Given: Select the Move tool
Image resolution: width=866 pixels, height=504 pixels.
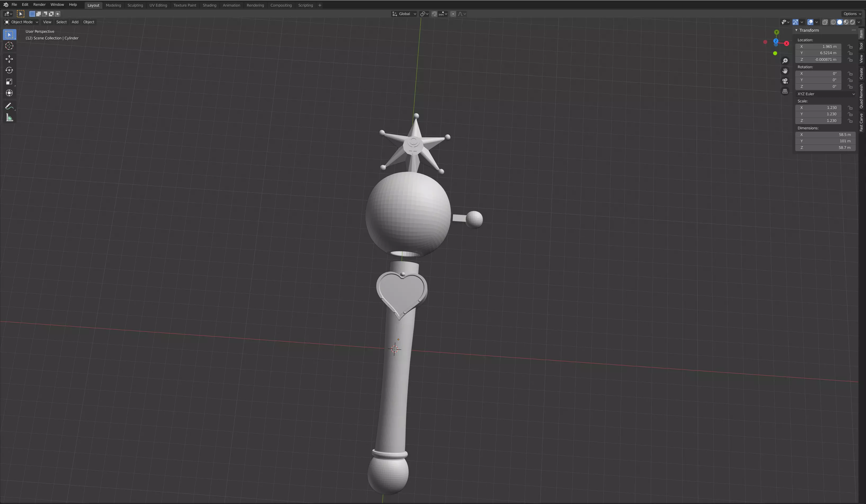Looking at the screenshot, I should (x=9, y=59).
